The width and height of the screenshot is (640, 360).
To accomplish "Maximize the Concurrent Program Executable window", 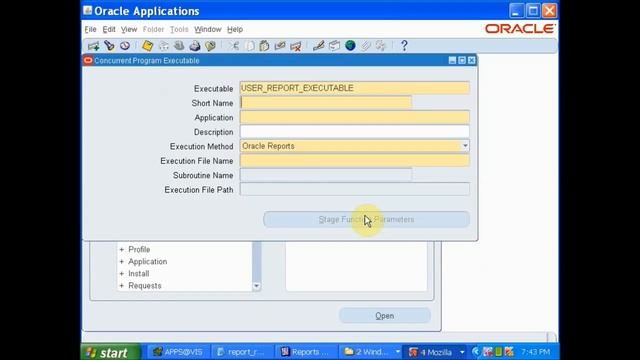I will coord(462,60).
